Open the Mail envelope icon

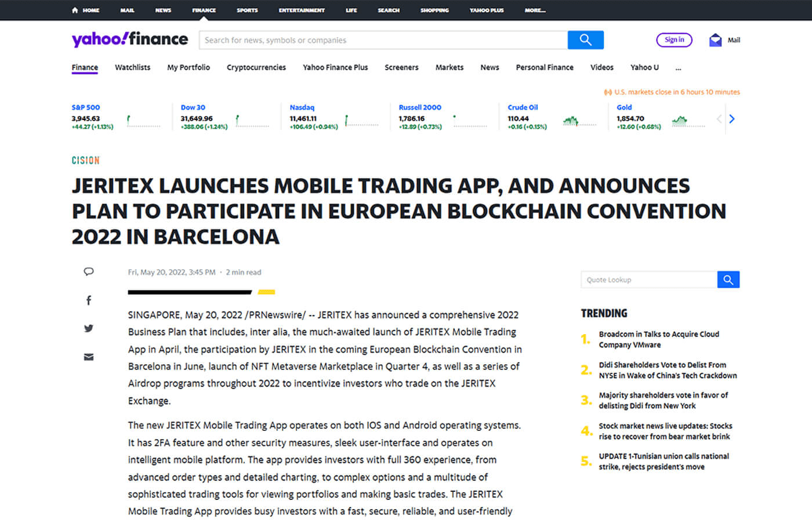point(715,40)
